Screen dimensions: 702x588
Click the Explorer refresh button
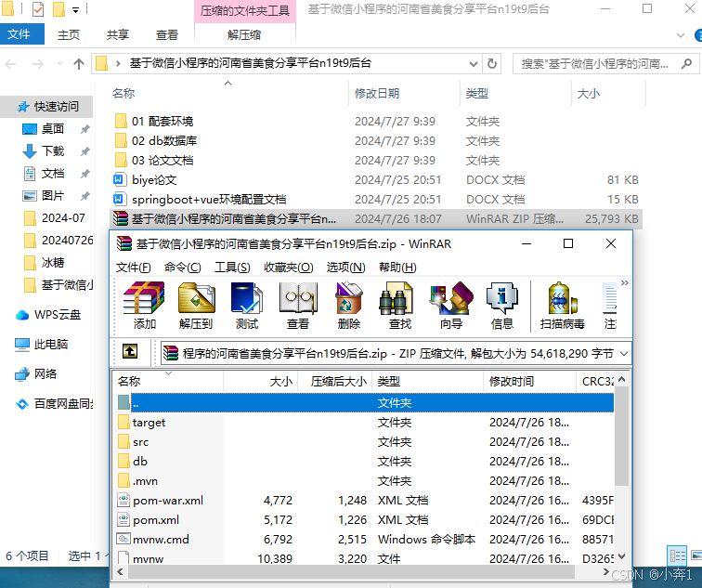491,63
